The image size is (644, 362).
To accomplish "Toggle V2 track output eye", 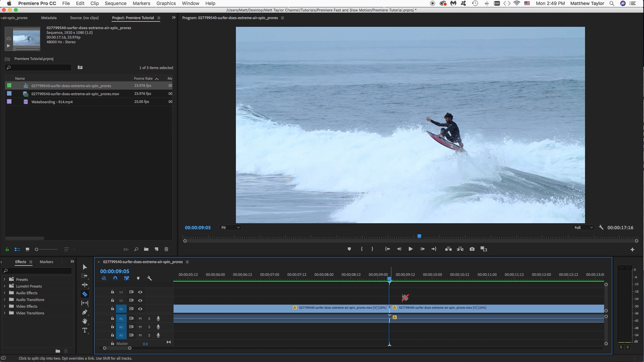I will coord(140,300).
